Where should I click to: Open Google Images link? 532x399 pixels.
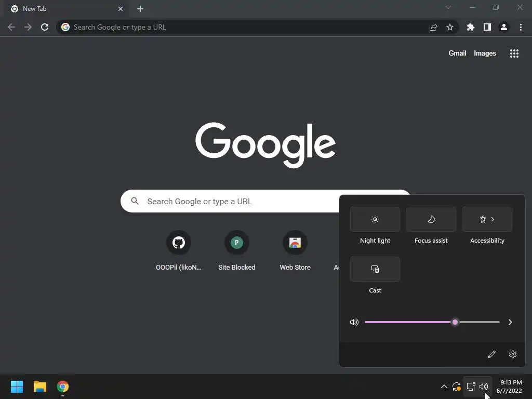[485, 54]
